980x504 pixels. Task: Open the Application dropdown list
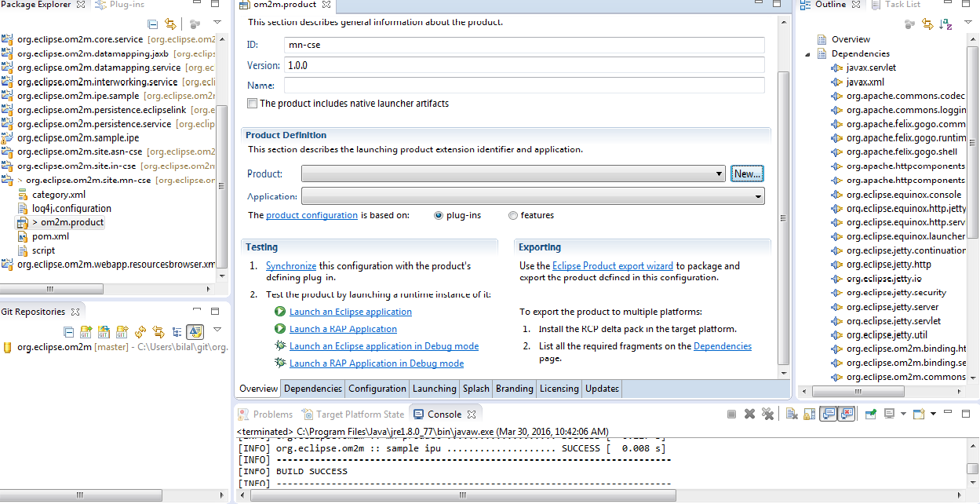click(758, 197)
